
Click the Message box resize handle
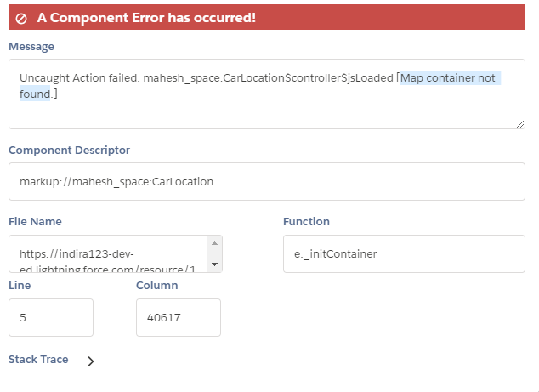coord(520,124)
